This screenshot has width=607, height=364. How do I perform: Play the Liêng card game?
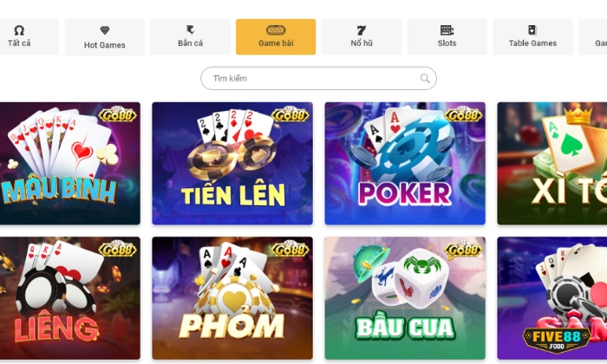point(69,298)
